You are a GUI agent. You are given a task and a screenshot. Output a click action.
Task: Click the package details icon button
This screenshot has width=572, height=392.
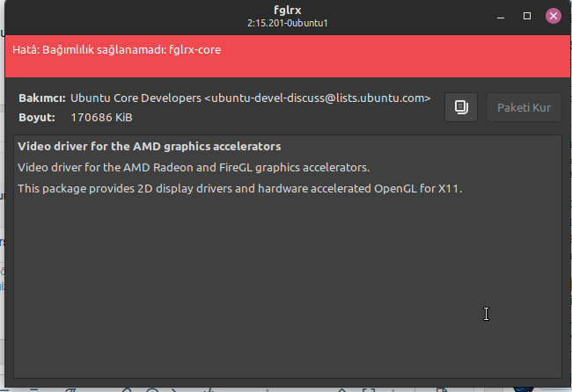tap(460, 107)
